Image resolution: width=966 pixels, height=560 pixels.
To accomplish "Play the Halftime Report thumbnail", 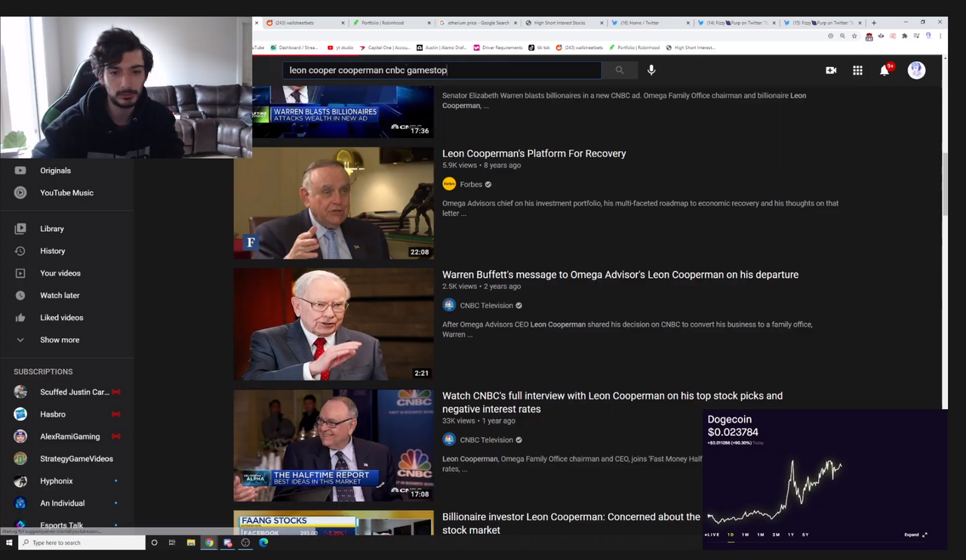I will pyautogui.click(x=334, y=445).
